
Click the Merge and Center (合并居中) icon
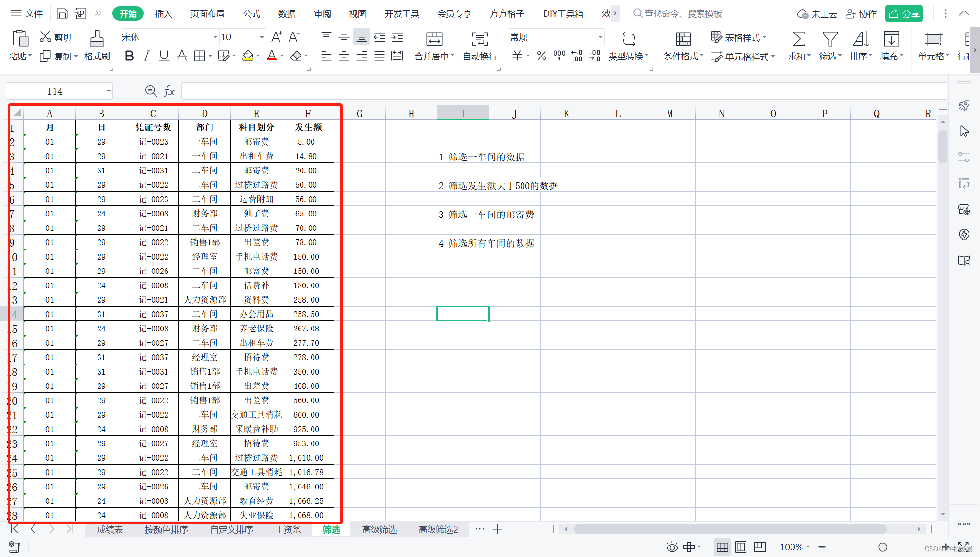pyautogui.click(x=434, y=39)
